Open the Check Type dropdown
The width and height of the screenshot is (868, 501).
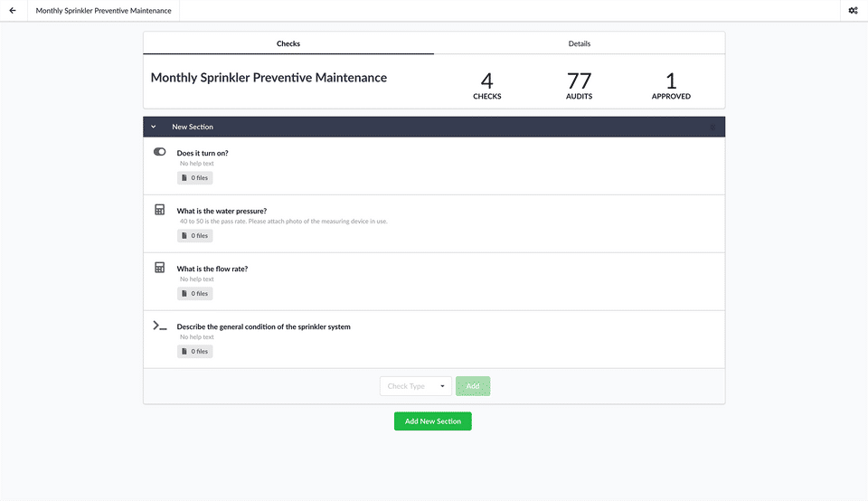tap(416, 386)
